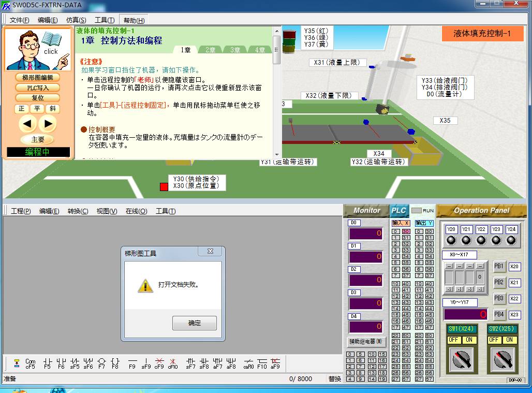Turn SW1 (X24) to ON
The image size is (532, 393).
click(x=469, y=340)
